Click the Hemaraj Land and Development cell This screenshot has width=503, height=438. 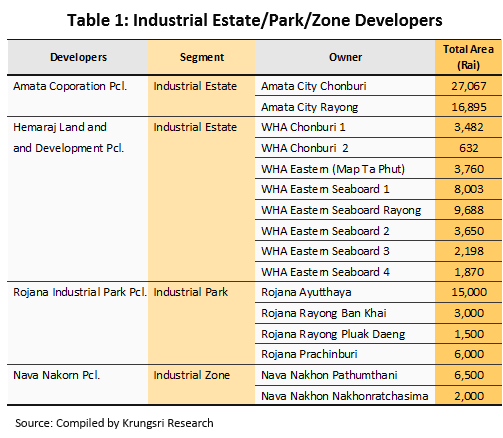click(78, 199)
